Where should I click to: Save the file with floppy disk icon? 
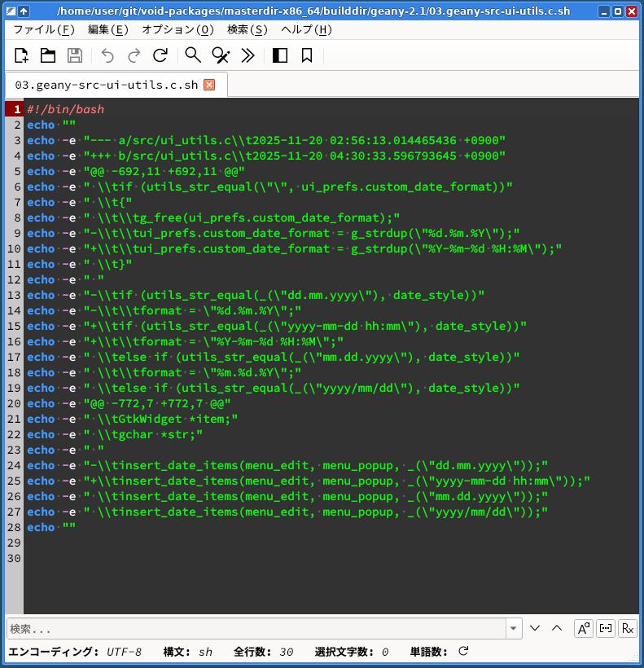[x=75, y=55]
